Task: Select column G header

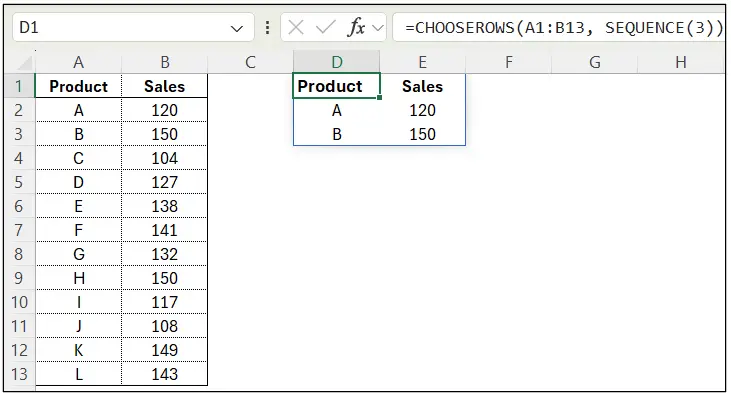Action: tap(594, 62)
